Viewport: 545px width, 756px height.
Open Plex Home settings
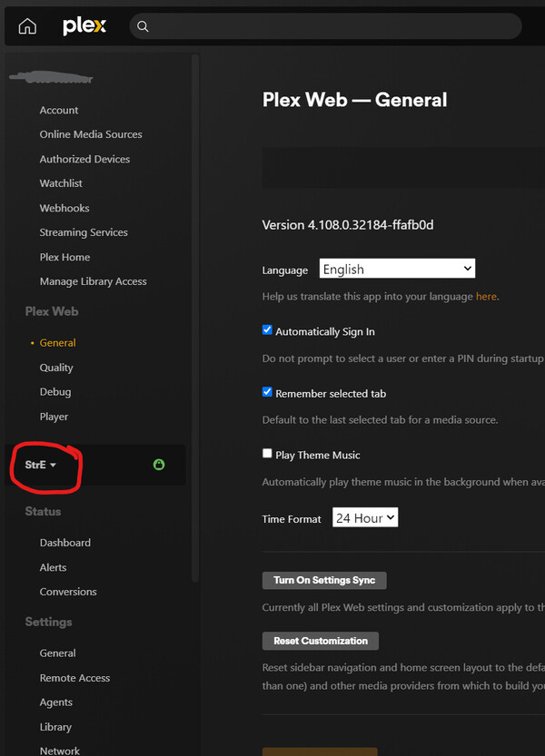(64, 258)
